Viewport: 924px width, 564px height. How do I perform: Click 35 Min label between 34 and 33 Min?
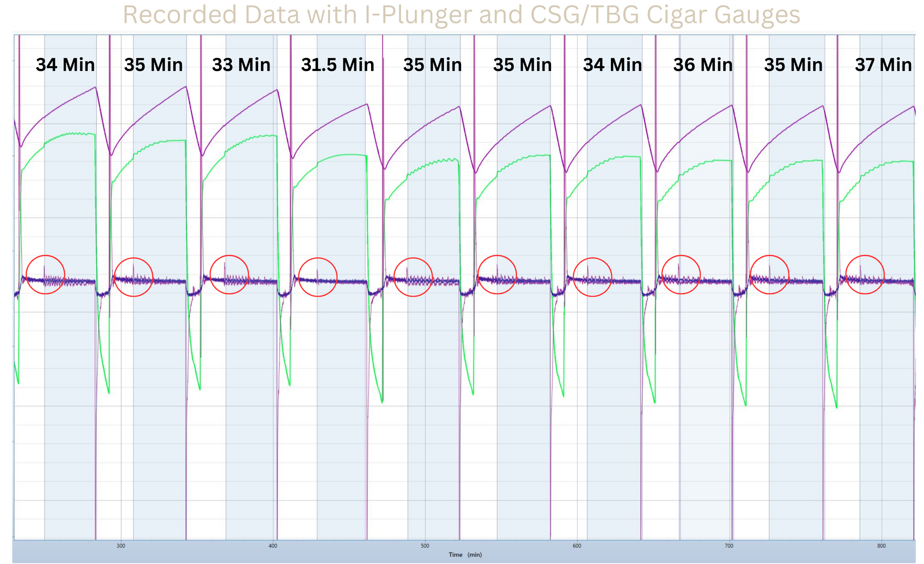153,65
